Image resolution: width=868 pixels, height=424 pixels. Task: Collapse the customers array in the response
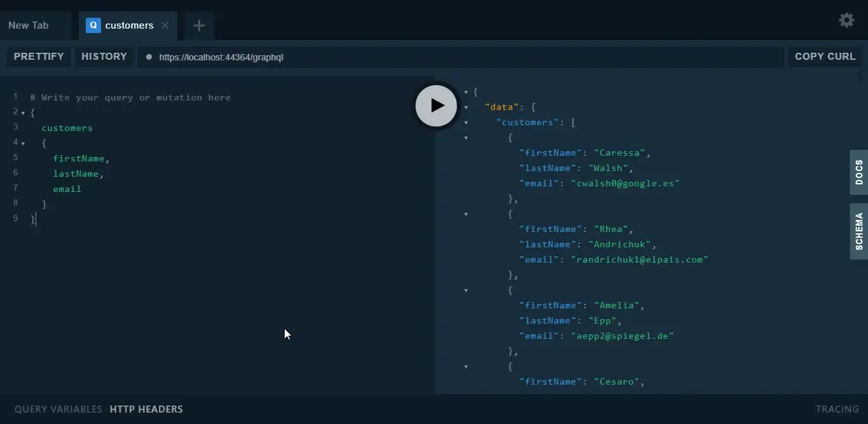coord(466,123)
